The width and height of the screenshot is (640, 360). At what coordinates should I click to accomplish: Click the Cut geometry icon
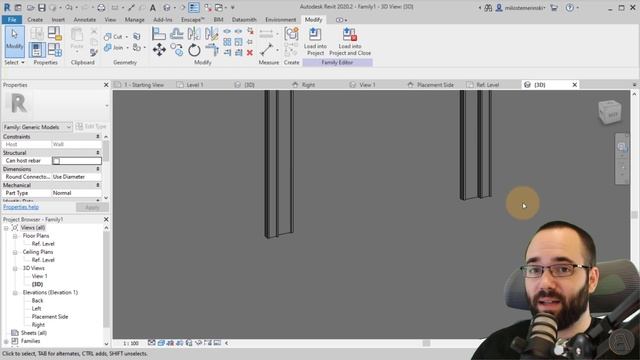point(108,37)
